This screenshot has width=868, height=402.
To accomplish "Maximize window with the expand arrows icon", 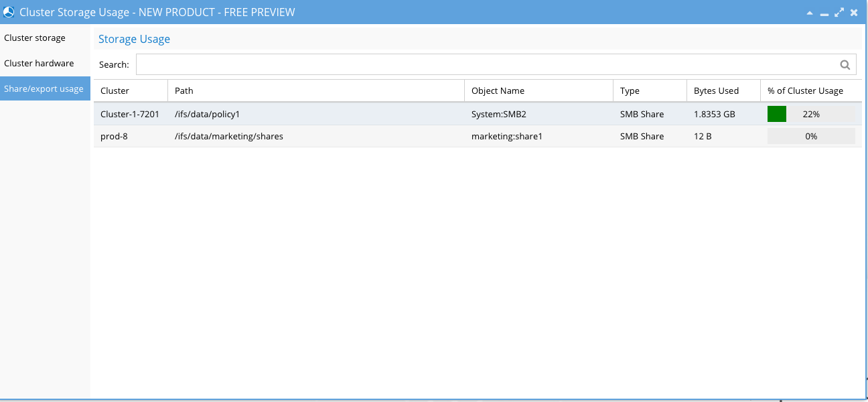I will click(839, 12).
